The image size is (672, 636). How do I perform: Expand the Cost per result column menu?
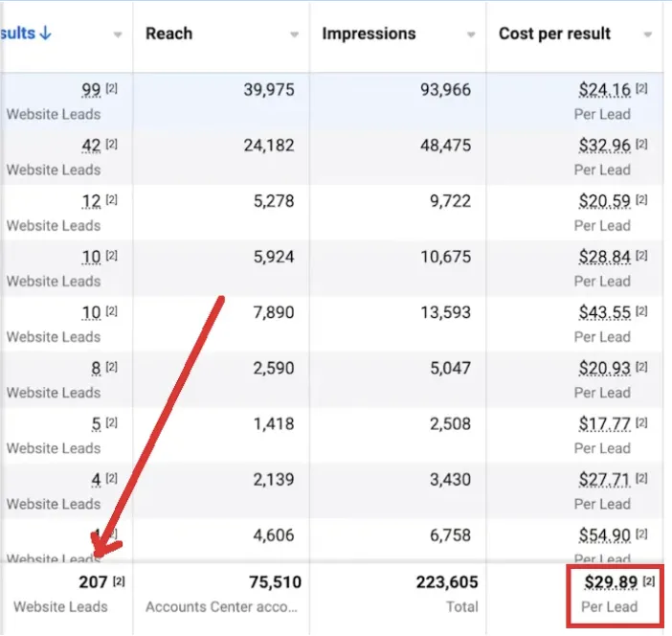click(648, 34)
